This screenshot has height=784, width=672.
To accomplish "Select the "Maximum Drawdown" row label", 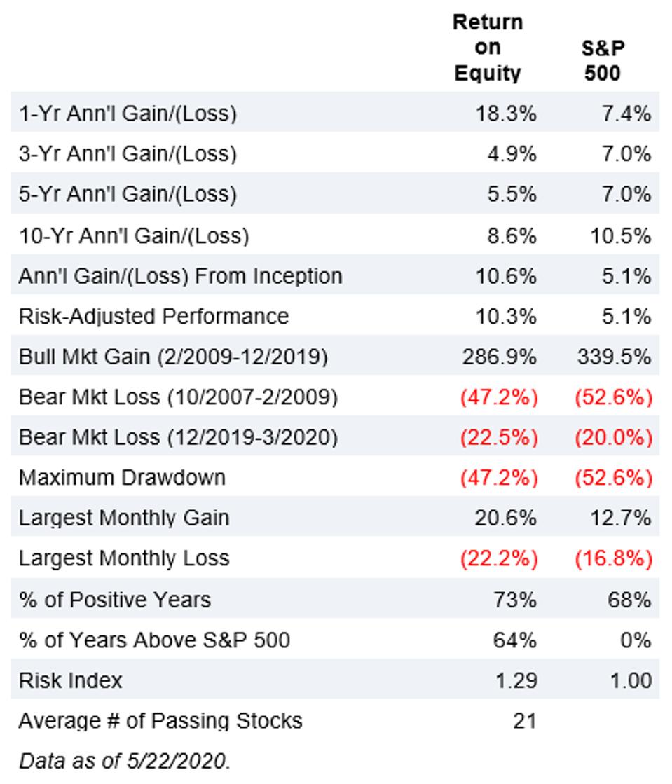I will [122, 478].
